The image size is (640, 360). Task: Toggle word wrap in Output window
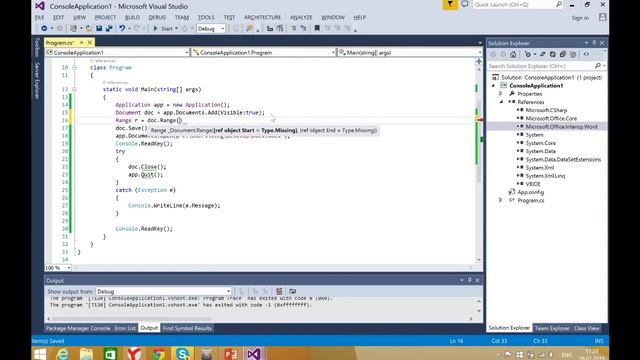click(292, 291)
